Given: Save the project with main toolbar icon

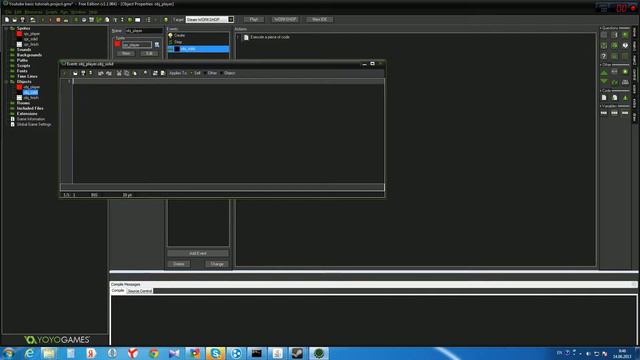Looking at the screenshot, I should click(x=22, y=20).
